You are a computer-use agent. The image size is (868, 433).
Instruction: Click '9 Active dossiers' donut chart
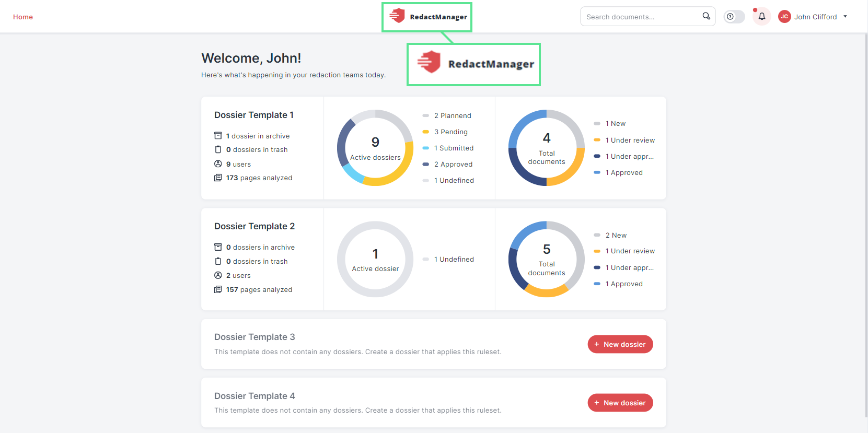pos(375,148)
